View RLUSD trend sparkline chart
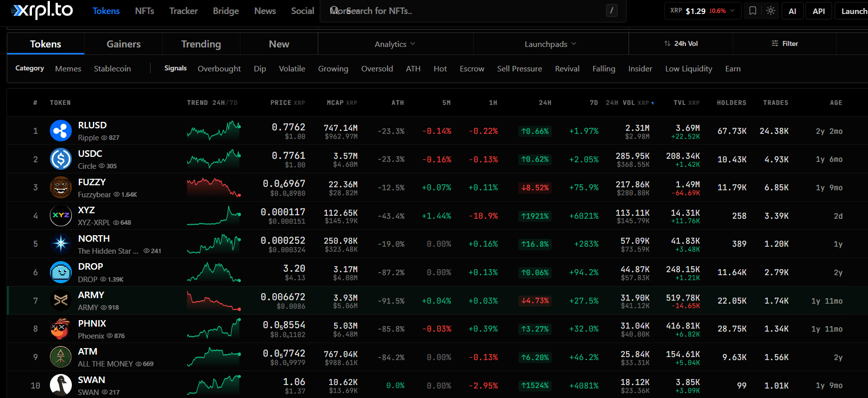868x398 pixels. pos(214,130)
